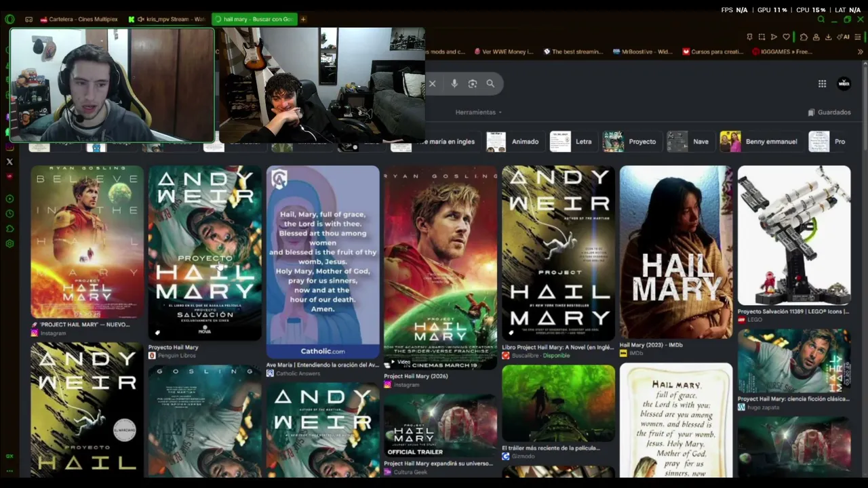Click the pinboard pin toolbar icon

pyautogui.click(x=749, y=37)
